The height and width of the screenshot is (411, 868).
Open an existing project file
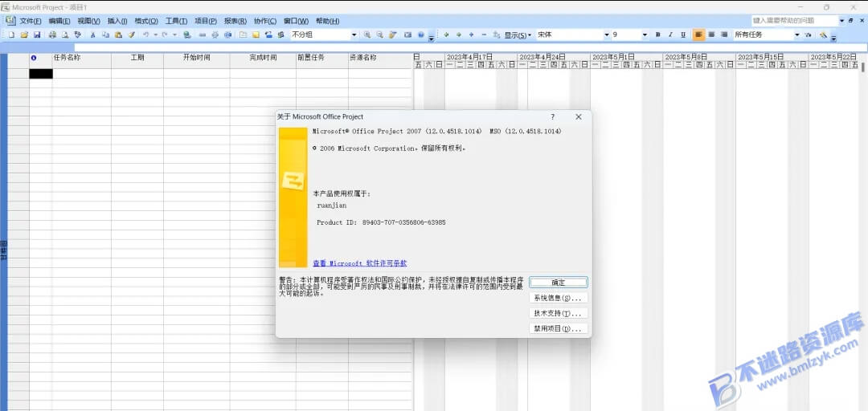(x=24, y=35)
